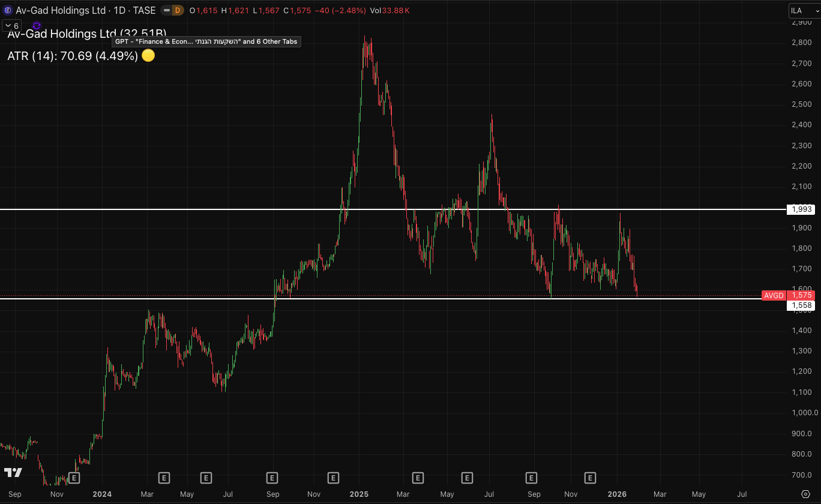Click the 2,800 price axis label
The height and width of the screenshot is (504, 821).
point(802,43)
